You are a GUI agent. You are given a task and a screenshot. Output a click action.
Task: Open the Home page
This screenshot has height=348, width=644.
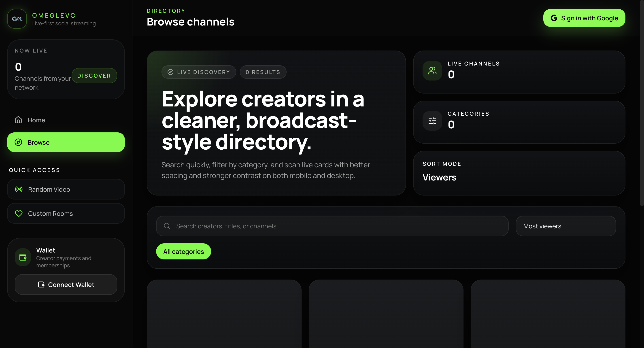(x=66, y=120)
